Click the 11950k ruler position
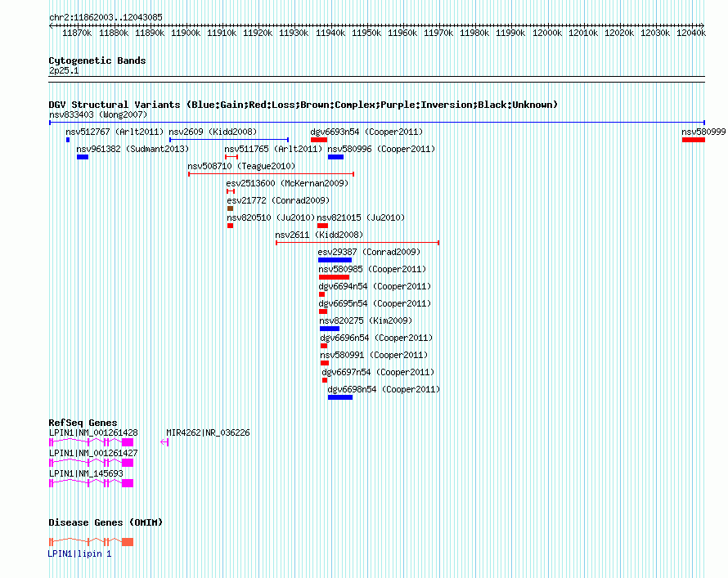The width and height of the screenshot is (728, 578). (366, 33)
